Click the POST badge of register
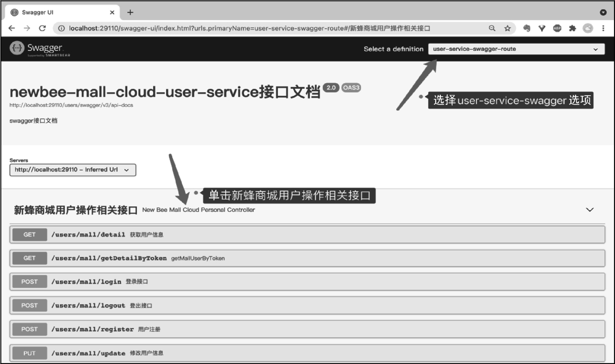615x364 pixels. point(30,329)
